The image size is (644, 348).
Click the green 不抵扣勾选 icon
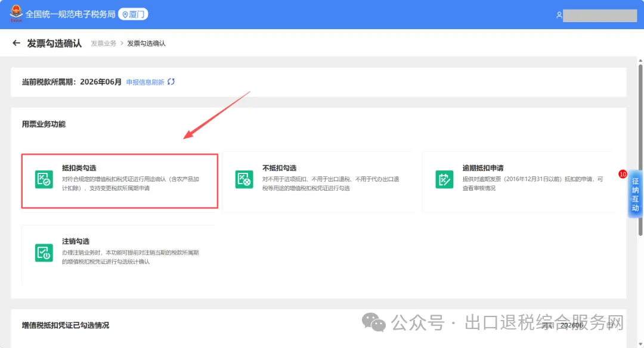[x=244, y=179]
